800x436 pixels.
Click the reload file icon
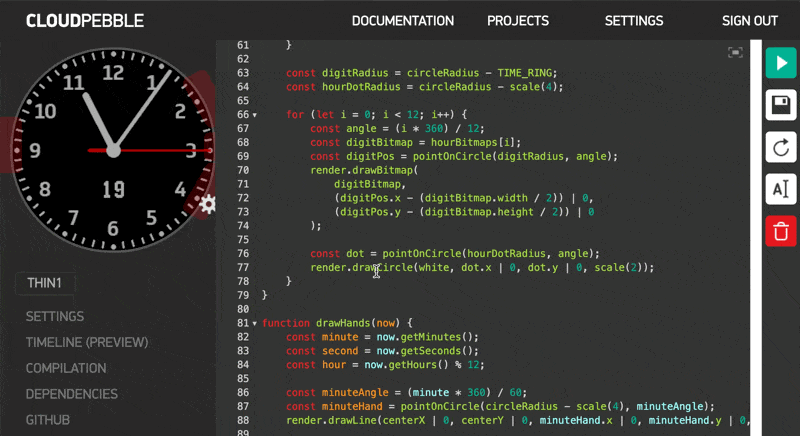(x=781, y=147)
